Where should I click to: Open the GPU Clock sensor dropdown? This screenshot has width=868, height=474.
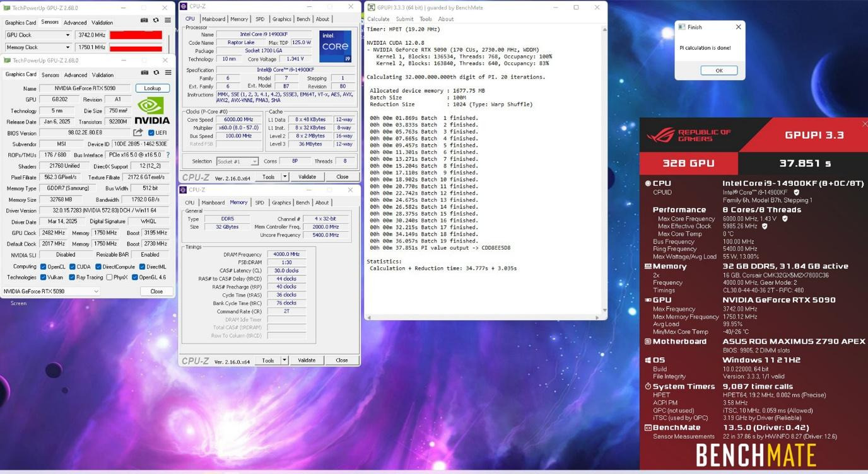68,36
